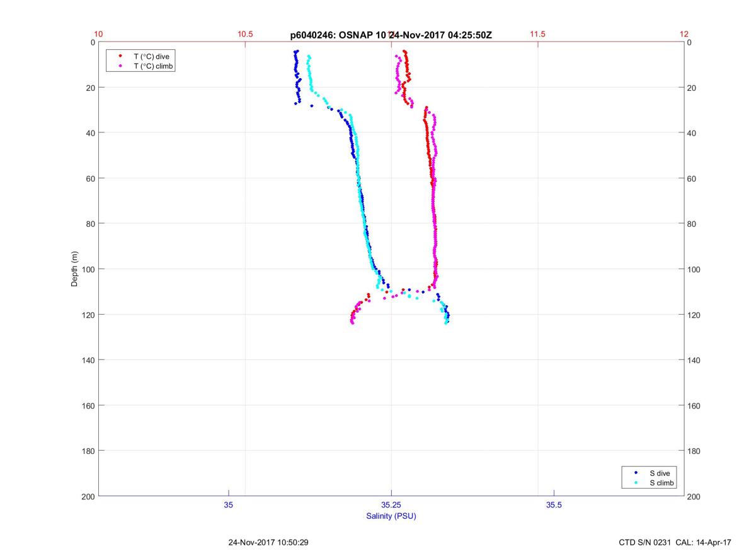
Task: Select the T (°C) dive legend entry
Action: (x=140, y=56)
